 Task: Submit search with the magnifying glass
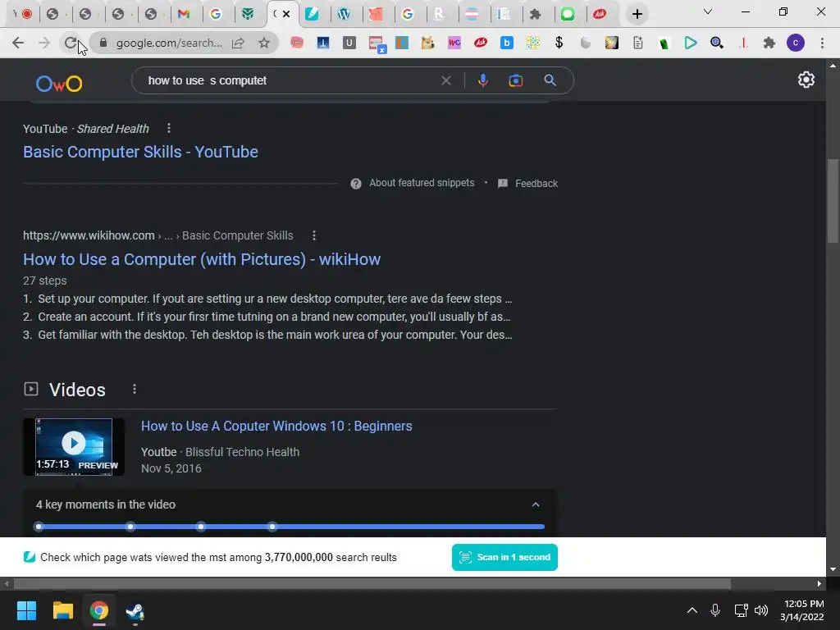550,80
